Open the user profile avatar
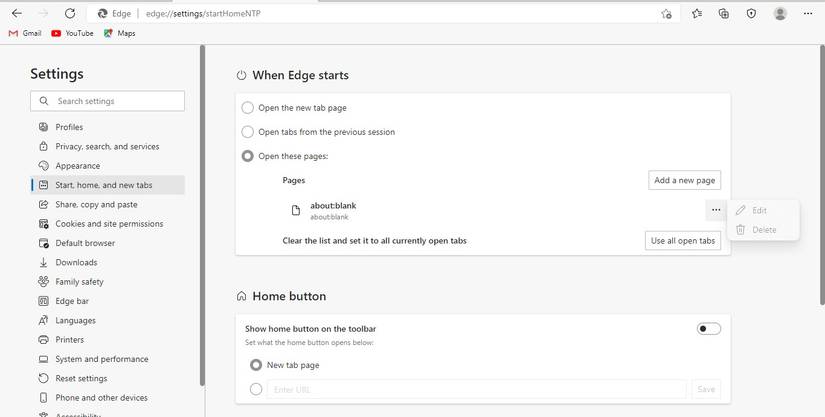825x417 pixels. tap(780, 14)
